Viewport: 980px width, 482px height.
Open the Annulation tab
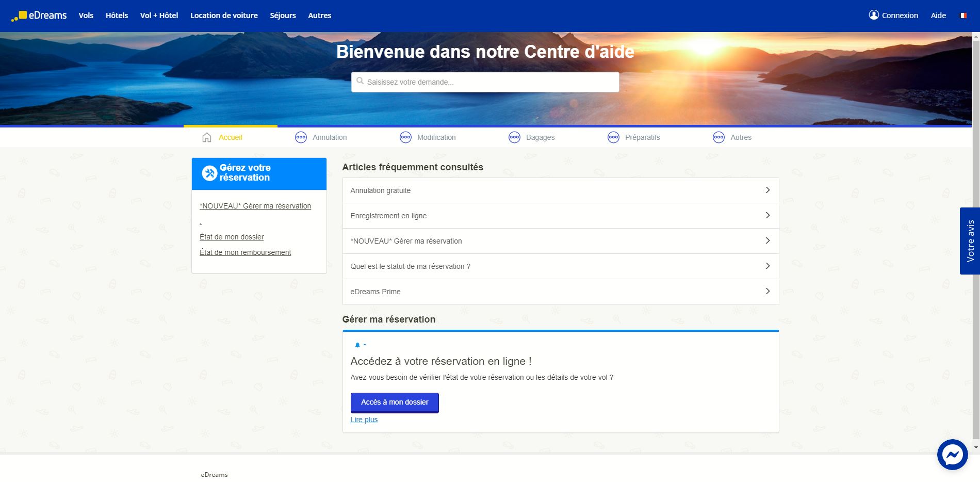(x=330, y=137)
